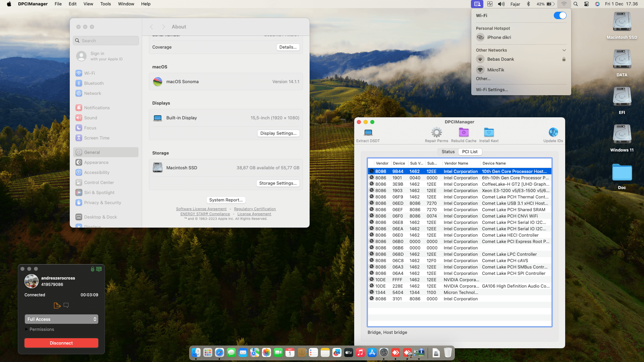Switch to the Status tab
The width and height of the screenshot is (644, 362).
pos(448,152)
